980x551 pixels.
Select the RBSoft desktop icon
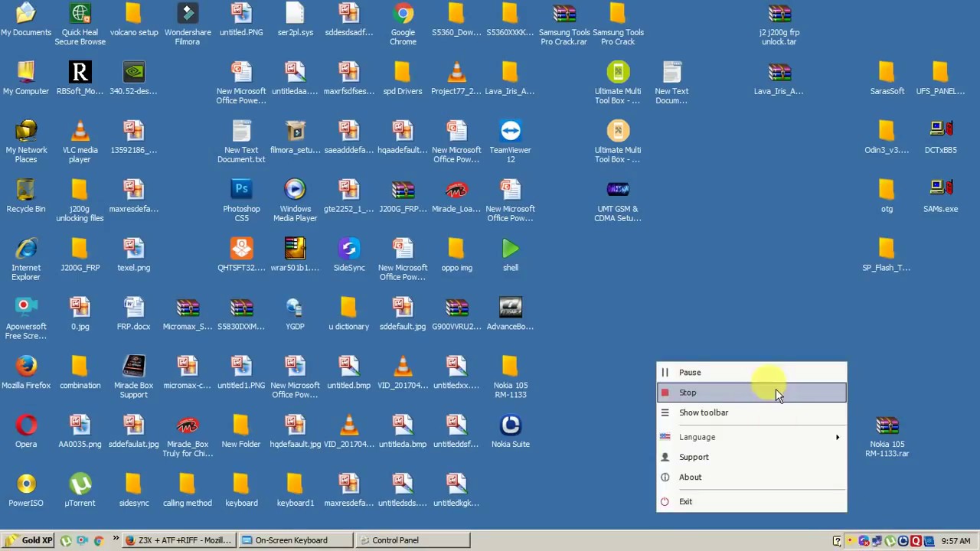(x=80, y=79)
